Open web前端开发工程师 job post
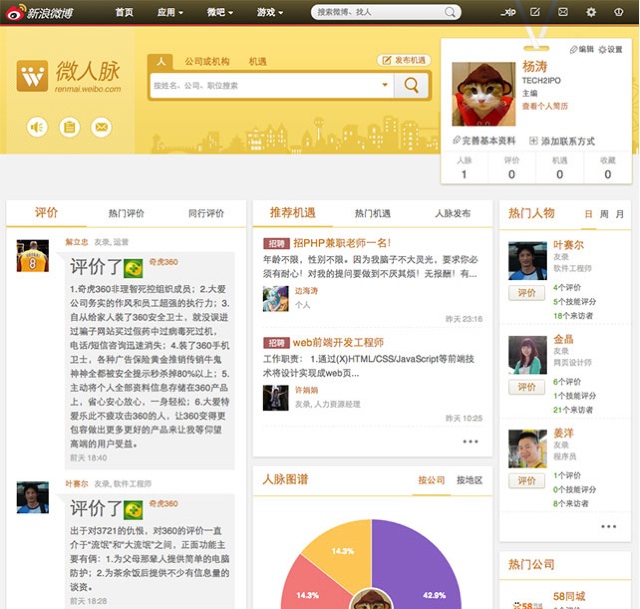Viewport: 640px width, 609px height. (338, 342)
